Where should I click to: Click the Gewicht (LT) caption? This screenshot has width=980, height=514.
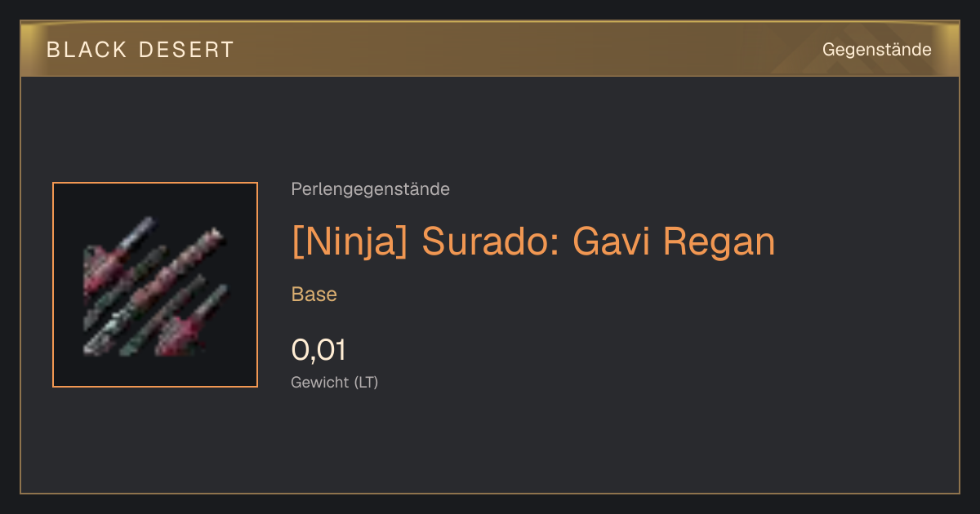coord(335,382)
